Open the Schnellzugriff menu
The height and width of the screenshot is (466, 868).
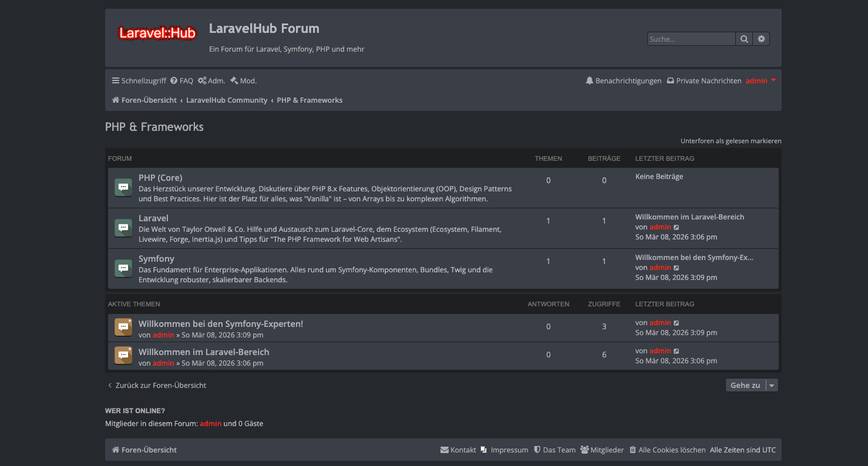coord(139,80)
